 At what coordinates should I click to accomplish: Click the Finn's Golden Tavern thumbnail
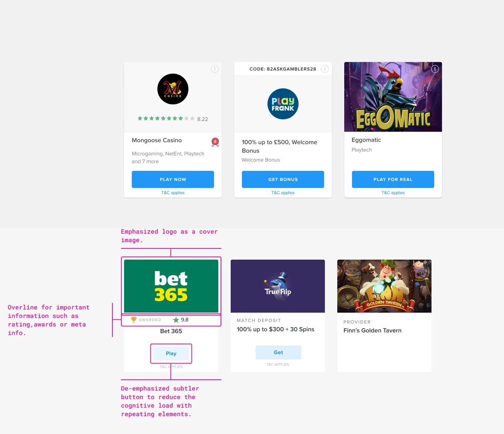pyautogui.click(x=384, y=286)
